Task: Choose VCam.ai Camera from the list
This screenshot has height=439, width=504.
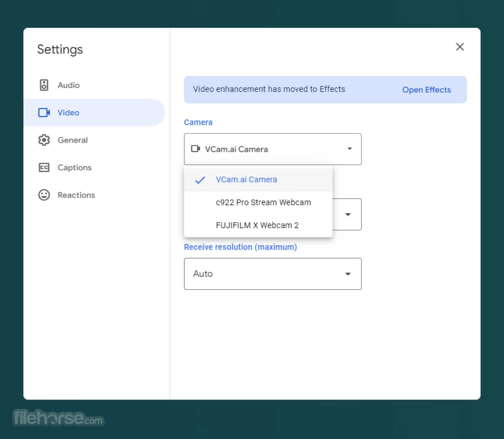Action: coord(258,180)
